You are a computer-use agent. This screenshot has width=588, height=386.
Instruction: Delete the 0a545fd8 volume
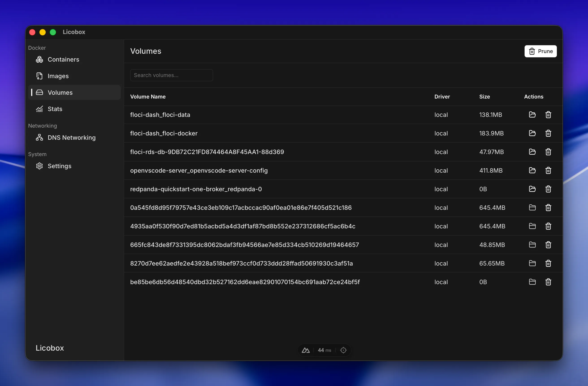coord(548,208)
